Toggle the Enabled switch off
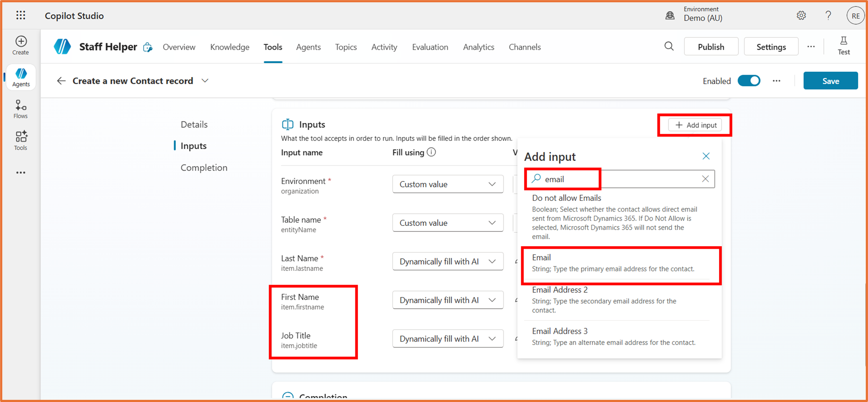This screenshot has height=402, width=868. coord(749,81)
